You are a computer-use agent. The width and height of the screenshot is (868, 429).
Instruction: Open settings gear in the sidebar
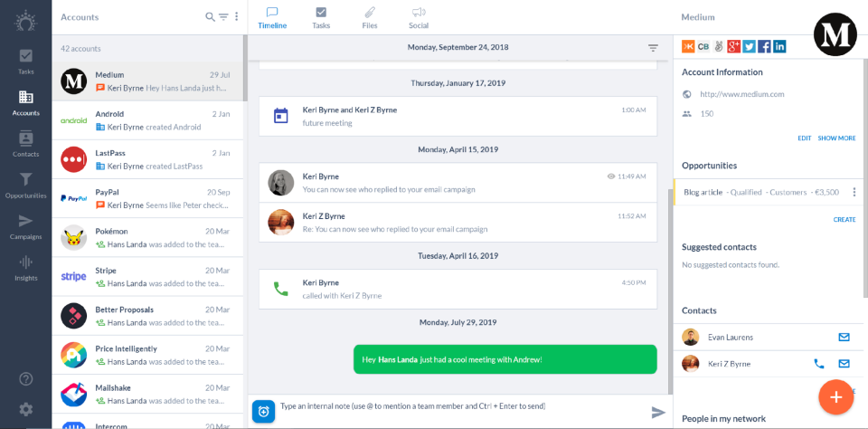(25, 410)
